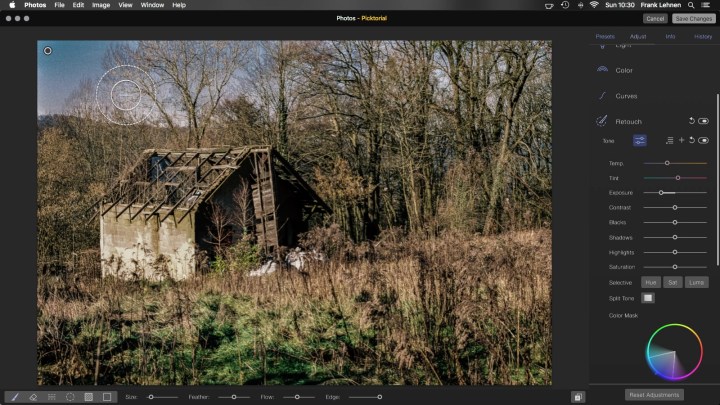Click the Time Machine menu bar icon
The image size is (720, 405).
565,5
